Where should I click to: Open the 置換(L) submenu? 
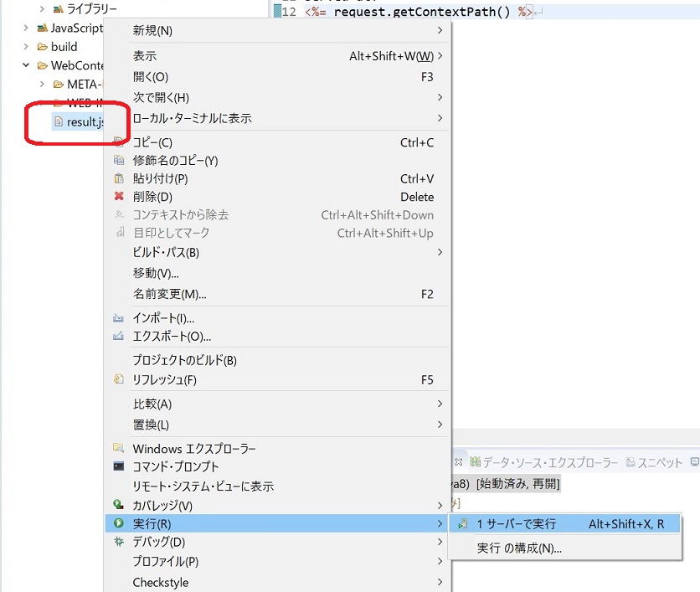click(278, 425)
